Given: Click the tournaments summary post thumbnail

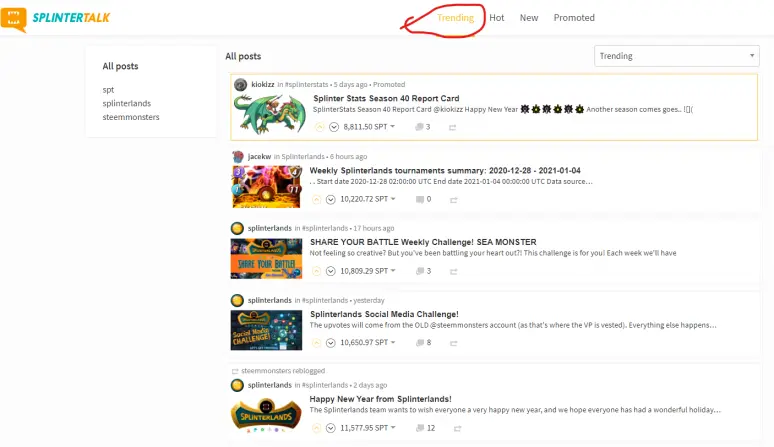Looking at the screenshot, I should click(267, 186).
